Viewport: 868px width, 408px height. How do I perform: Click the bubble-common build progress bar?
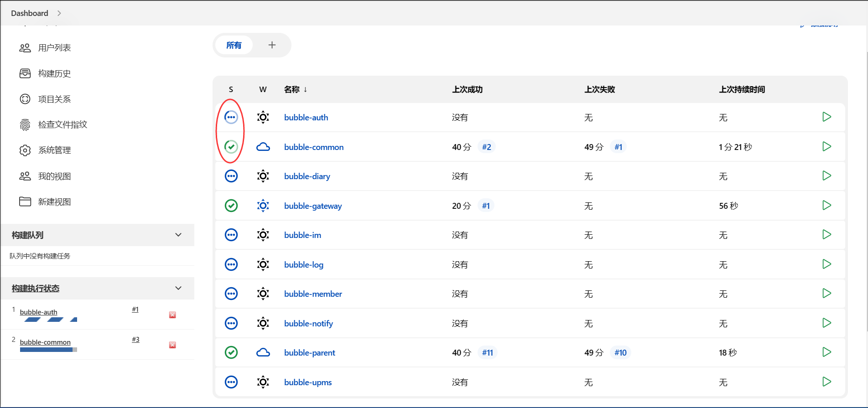pyautogui.click(x=48, y=350)
